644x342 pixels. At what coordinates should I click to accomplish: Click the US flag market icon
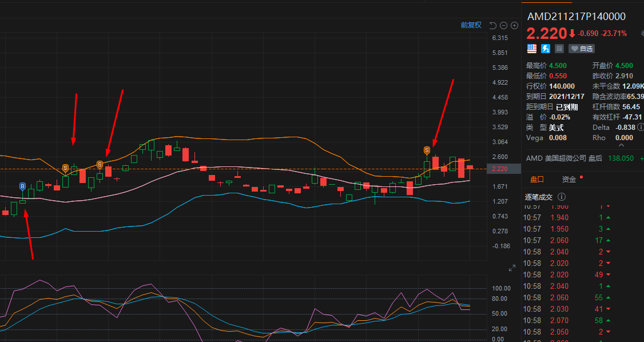(x=532, y=49)
